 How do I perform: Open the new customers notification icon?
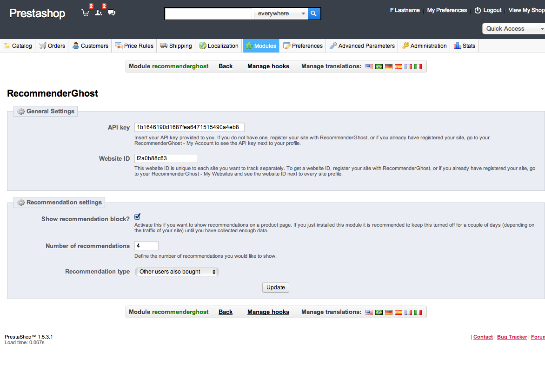tap(99, 13)
